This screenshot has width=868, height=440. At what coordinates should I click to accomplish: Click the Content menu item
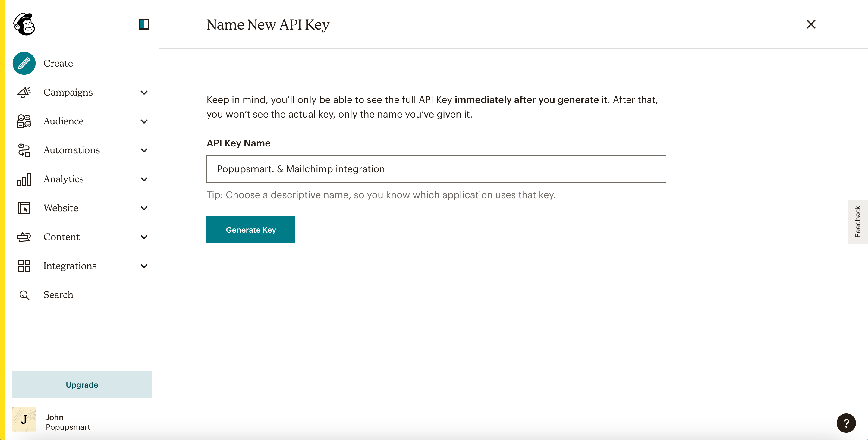pos(61,236)
